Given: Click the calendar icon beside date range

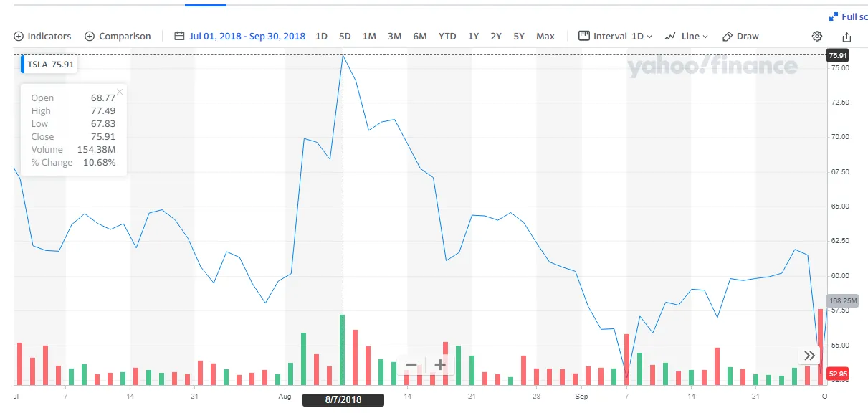Looking at the screenshot, I should (x=178, y=37).
